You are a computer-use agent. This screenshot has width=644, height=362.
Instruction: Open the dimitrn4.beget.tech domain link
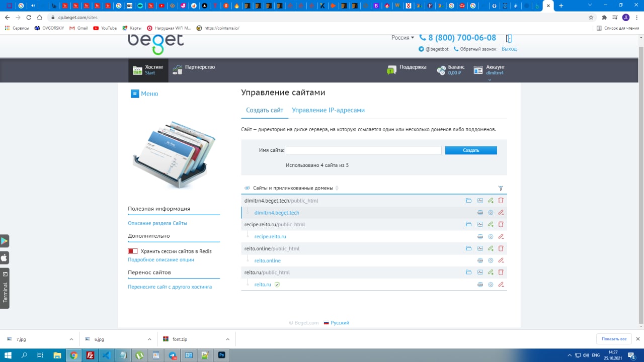click(277, 213)
